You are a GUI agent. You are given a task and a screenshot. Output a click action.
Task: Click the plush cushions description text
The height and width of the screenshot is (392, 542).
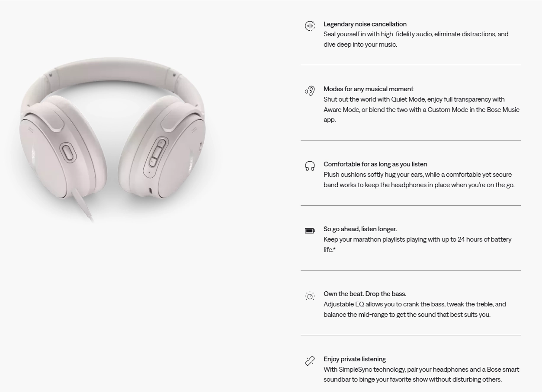pyautogui.click(x=419, y=180)
